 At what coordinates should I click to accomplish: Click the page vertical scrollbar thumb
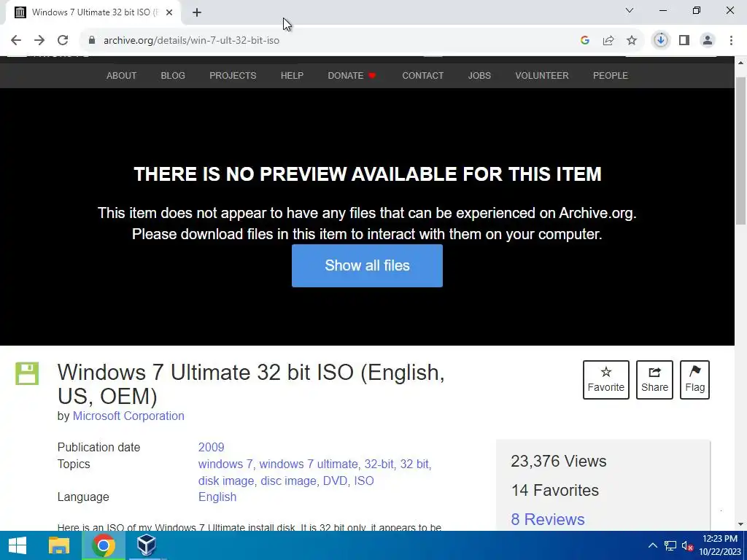click(741, 150)
